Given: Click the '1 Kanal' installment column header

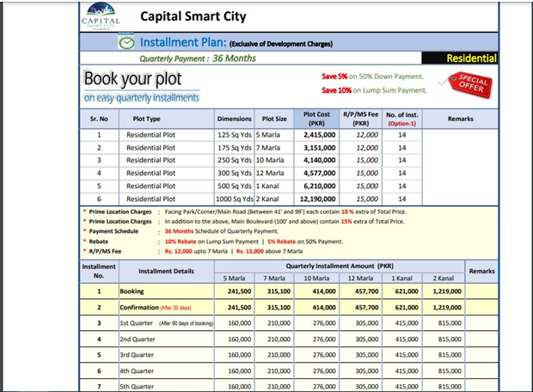Looking at the screenshot, I should pyautogui.click(x=402, y=279).
